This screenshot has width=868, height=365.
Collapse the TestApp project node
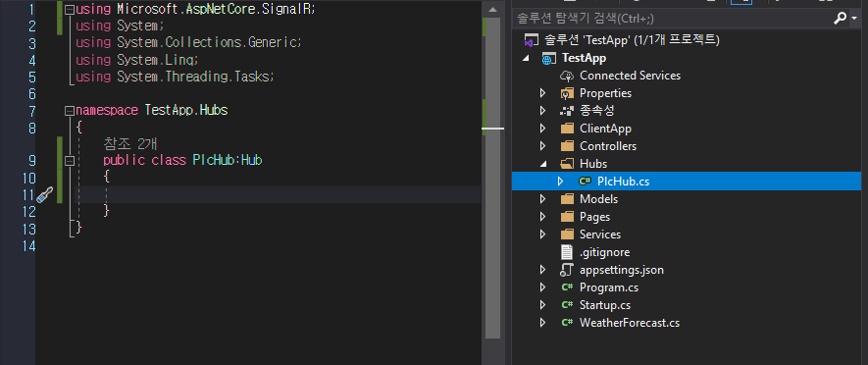[x=526, y=58]
